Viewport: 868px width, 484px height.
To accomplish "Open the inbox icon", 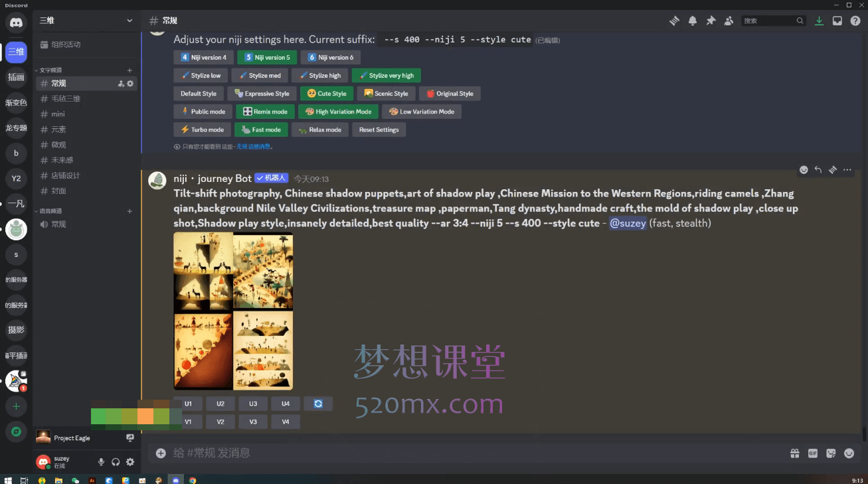I will pyautogui.click(x=837, y=21).
